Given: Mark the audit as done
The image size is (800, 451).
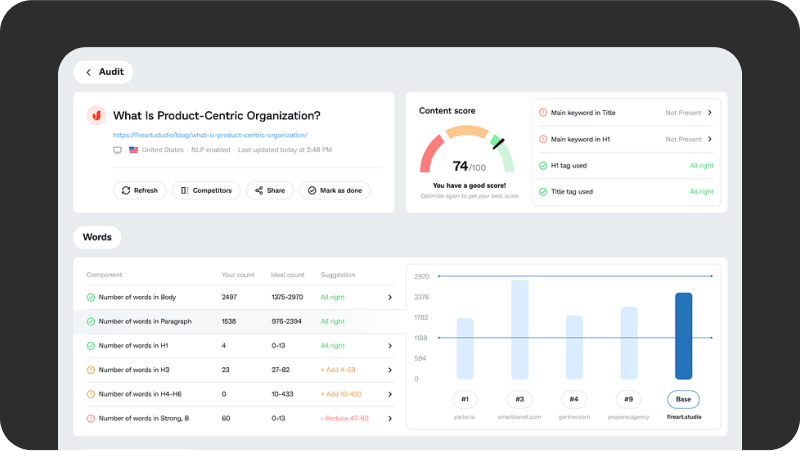Looking at the screenshot, I should coord(335,190).
